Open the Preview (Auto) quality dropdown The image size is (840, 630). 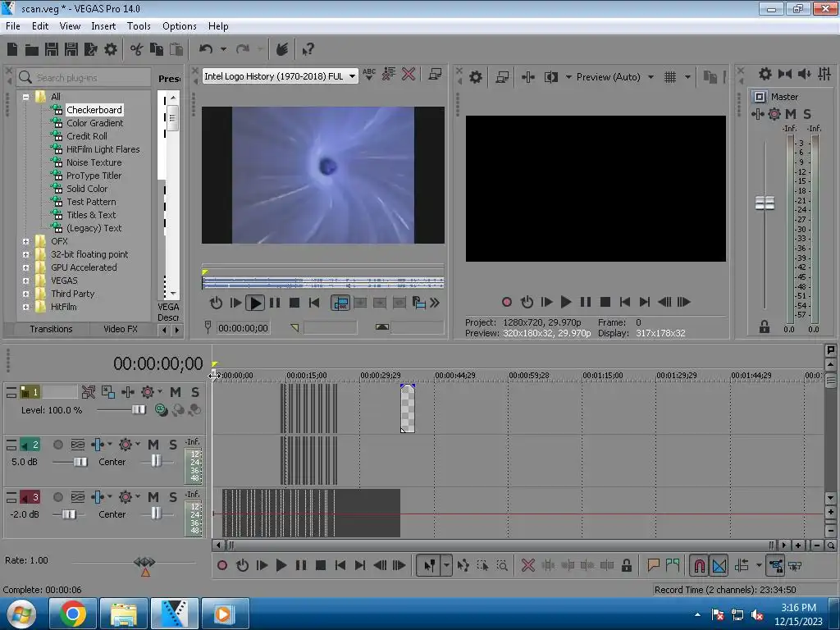(x=651, y=77)
